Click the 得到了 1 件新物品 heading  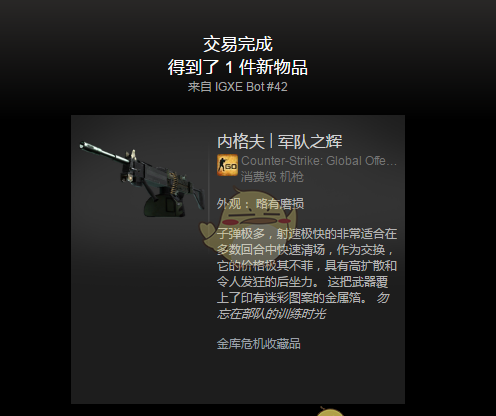237,67
